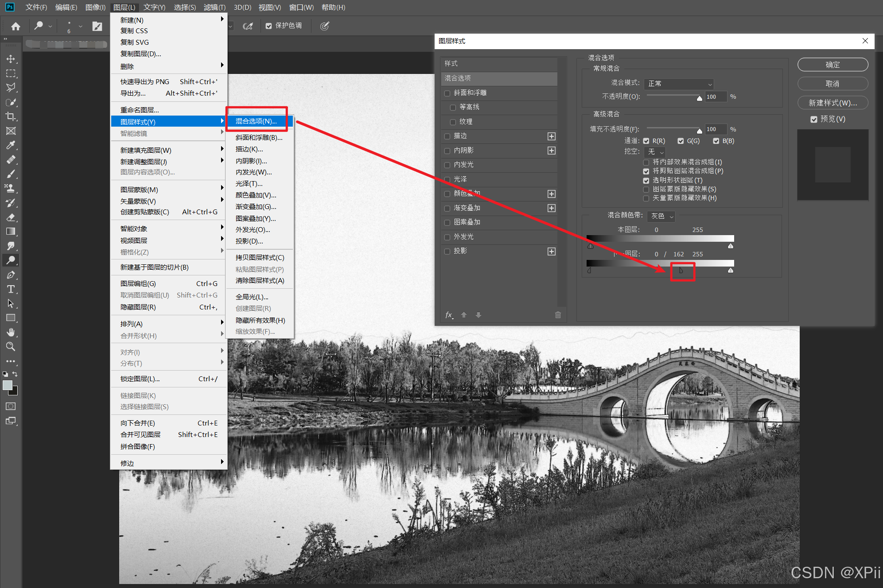Open the 挖空 dropdown showing 无
Viewport: 883px width, 588px height.
655,152
